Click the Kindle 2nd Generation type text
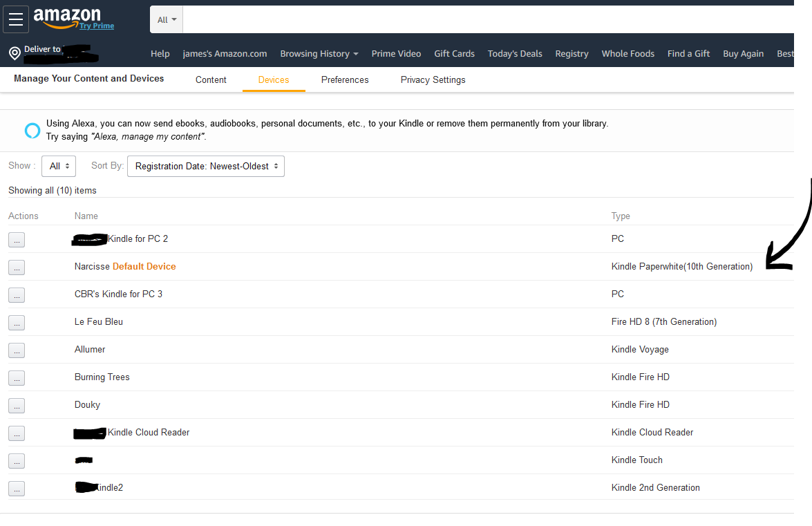812x526 pixels. coord(655,488)
